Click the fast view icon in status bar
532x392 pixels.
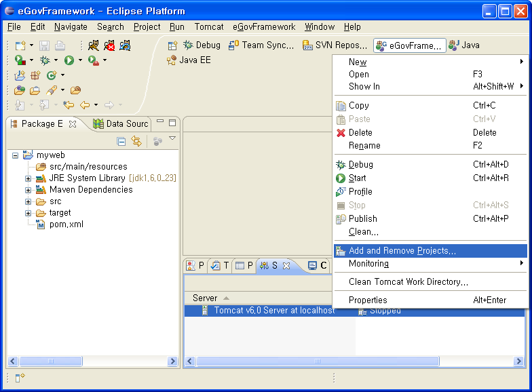point(20,377)
